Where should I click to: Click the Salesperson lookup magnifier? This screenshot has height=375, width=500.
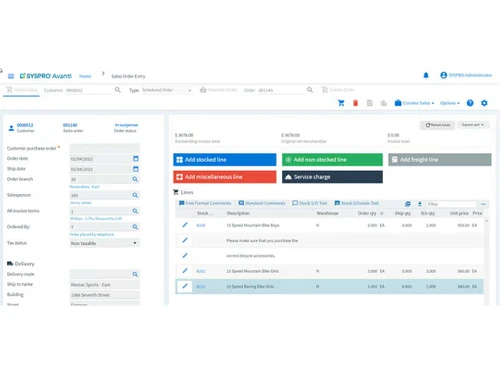click(135, 195)
